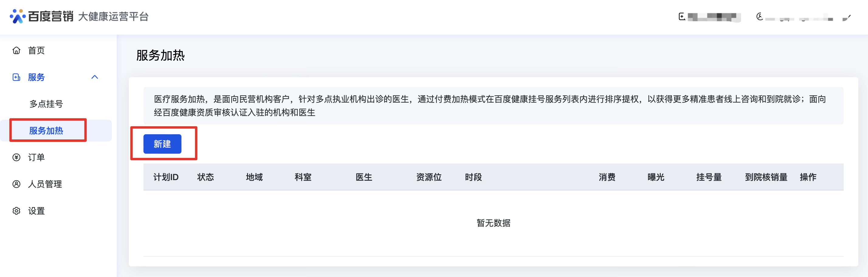Click the 计划ID column header
The width and height of the screenshot is (868, 277).
(x=166, y=177)
